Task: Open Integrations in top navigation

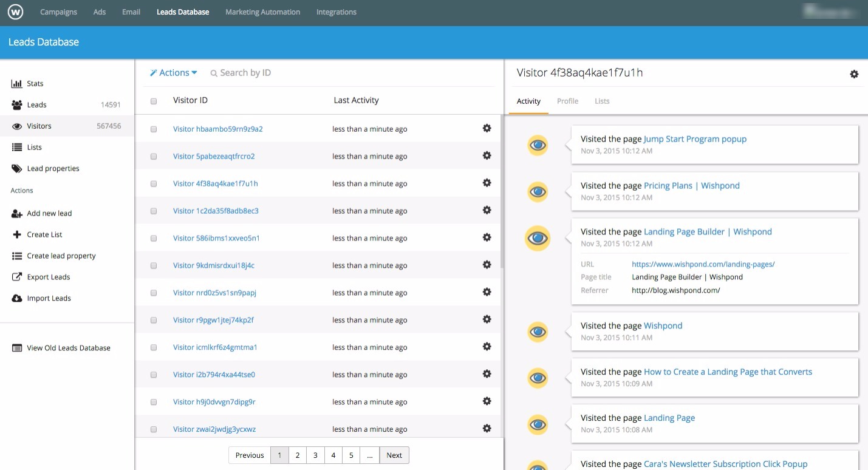Action: [337, 12]
